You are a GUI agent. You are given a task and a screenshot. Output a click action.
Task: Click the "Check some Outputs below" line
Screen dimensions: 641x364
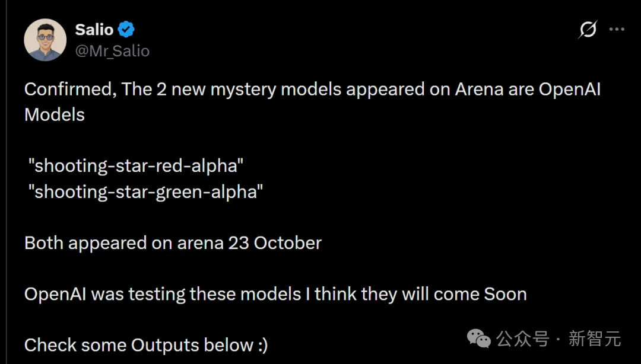(x=146, y=345)
